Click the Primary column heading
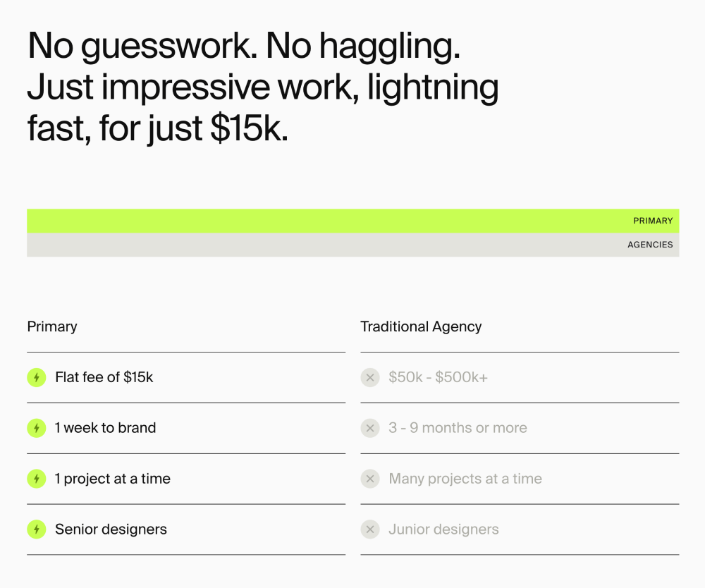Viewport: 705px width, 588px height. click(52, 326)
